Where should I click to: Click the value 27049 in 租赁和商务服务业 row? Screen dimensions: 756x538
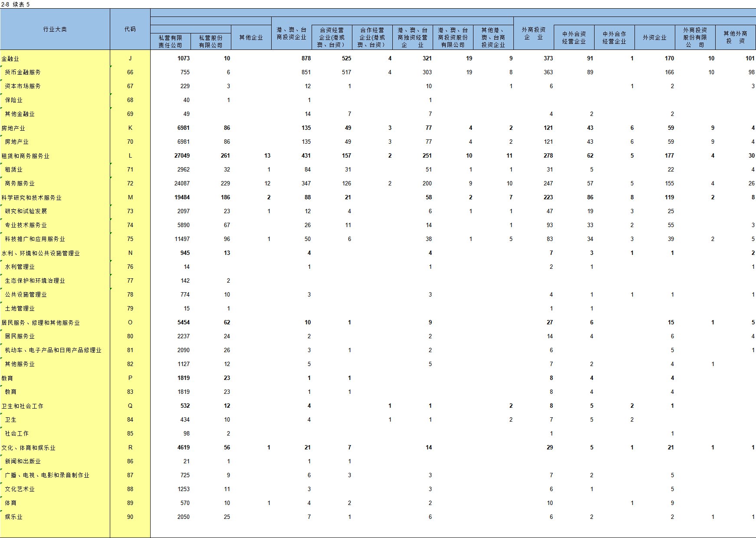[182, 155]
